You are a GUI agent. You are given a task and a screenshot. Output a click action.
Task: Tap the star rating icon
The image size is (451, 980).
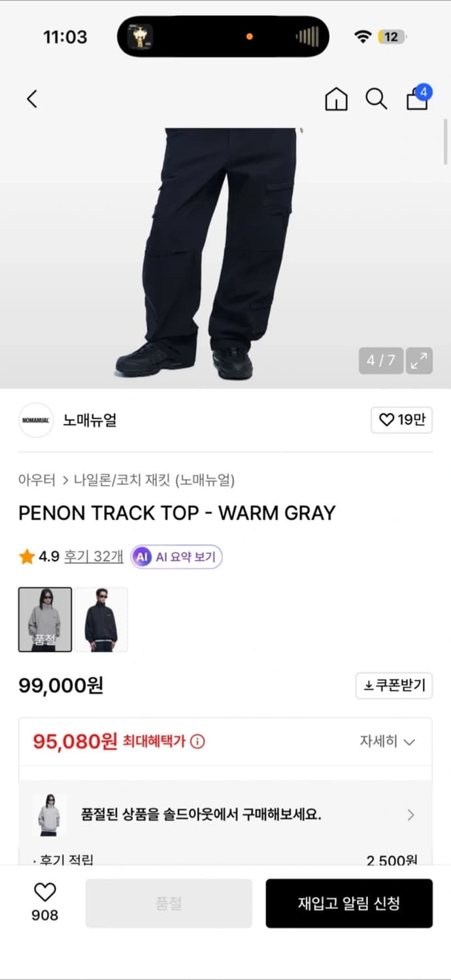[x=26, y=556]
